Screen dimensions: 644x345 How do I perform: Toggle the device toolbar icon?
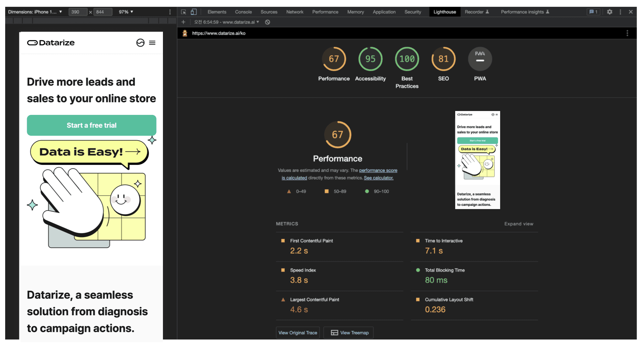[193, 12]
